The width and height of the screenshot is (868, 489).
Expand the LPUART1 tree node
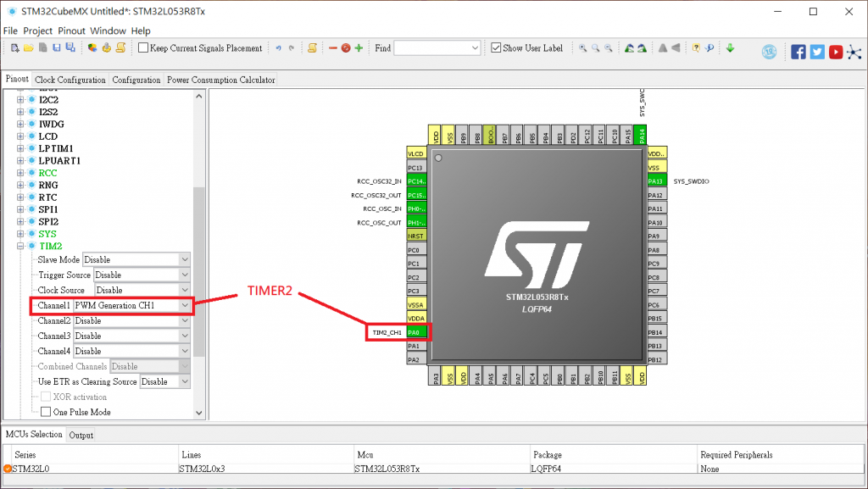(20, 160)
